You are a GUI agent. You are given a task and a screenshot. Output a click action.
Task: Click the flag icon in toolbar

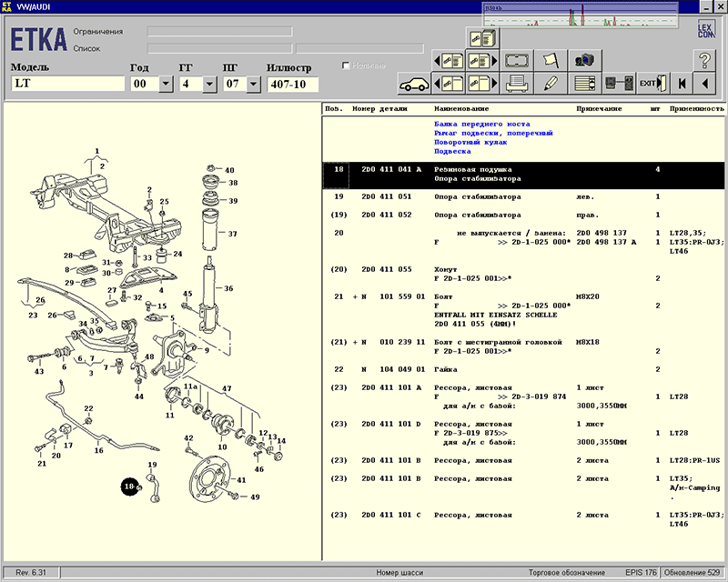tap(551, 60)
